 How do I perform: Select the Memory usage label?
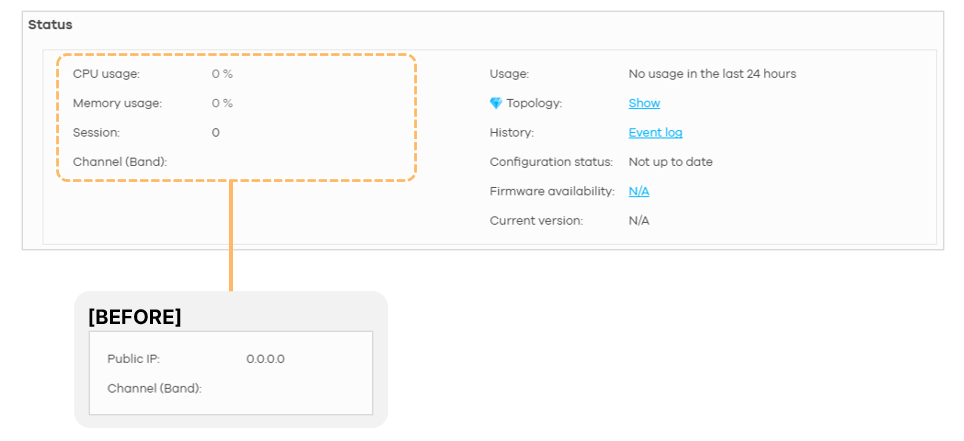click(x=117, y=103)
